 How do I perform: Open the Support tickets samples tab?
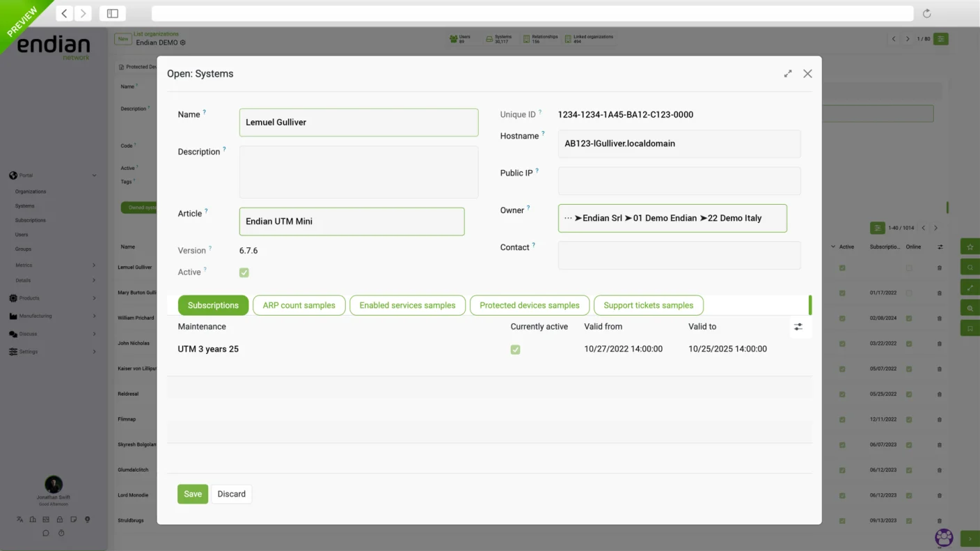[648, 305]
